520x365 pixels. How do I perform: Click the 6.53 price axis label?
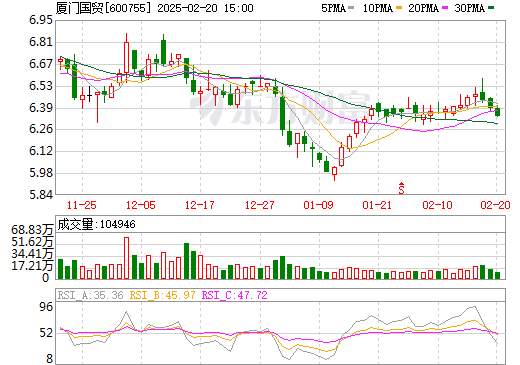[x=41, y=86]
